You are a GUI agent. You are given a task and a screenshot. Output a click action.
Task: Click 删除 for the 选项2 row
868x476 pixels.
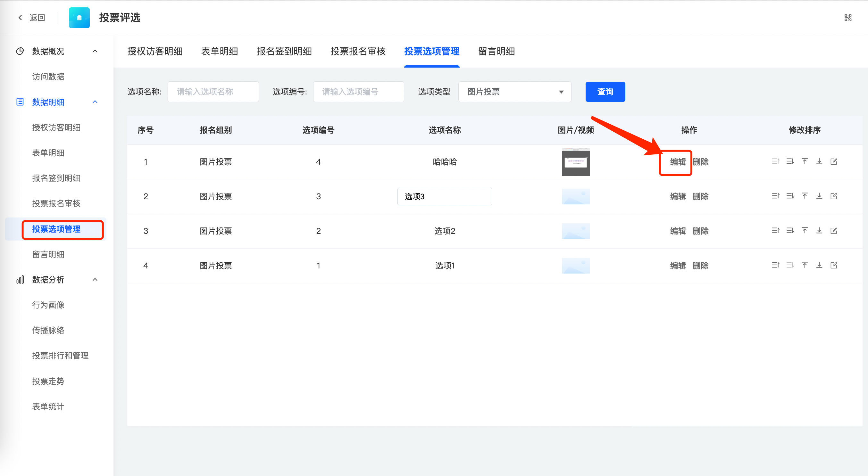click(x=701, y=231)
